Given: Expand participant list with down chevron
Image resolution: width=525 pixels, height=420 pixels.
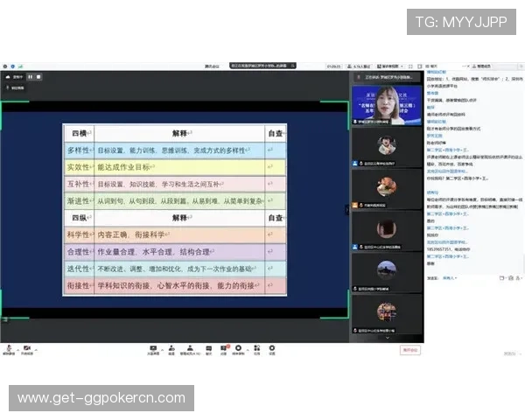Looking at the screenshot, I should tap(388, 338).
